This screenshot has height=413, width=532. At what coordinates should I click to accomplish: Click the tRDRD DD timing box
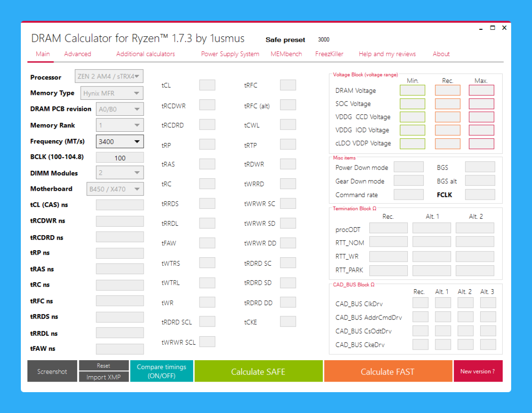[x=288, y=303]
